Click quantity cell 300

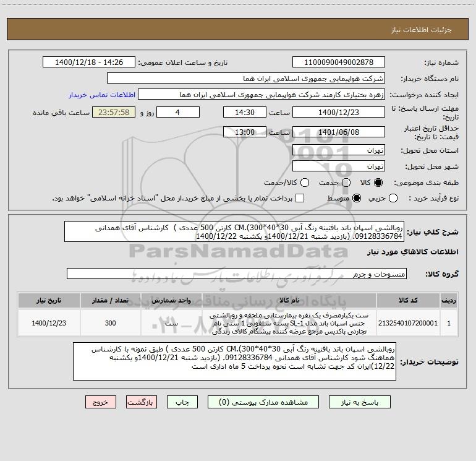(x=111, y=323)
